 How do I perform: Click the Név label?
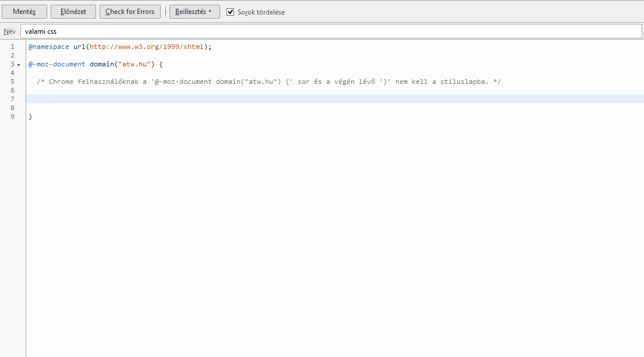point(9,31)
